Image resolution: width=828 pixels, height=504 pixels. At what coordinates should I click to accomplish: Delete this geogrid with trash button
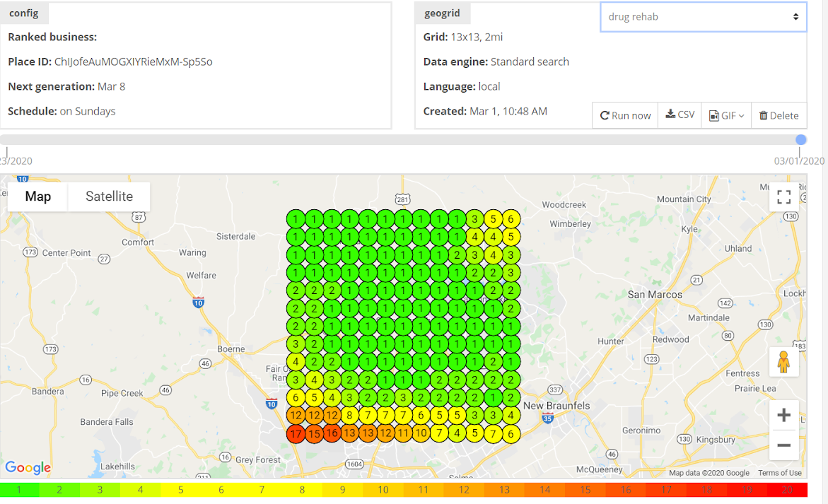tap(779, 115)
